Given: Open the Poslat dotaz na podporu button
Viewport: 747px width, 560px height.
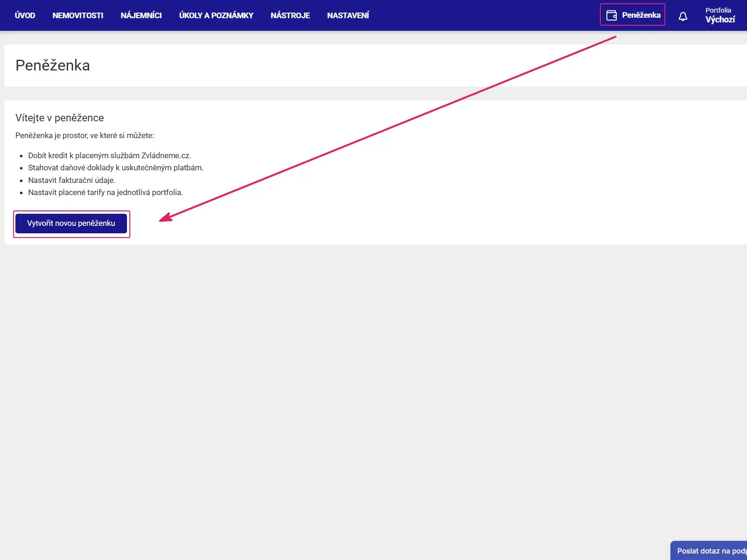Looking at the screenshot, I should click(x=709, y=551).
